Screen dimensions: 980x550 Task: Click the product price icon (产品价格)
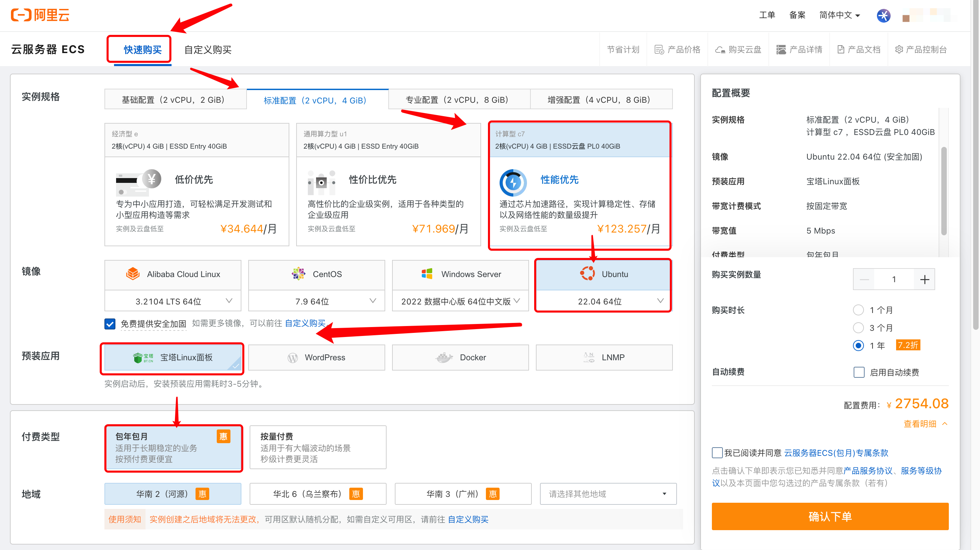click(659, 50)
